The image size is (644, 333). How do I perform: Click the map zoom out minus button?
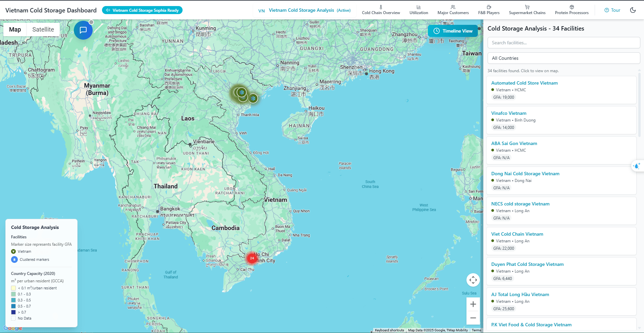(473, 318)
